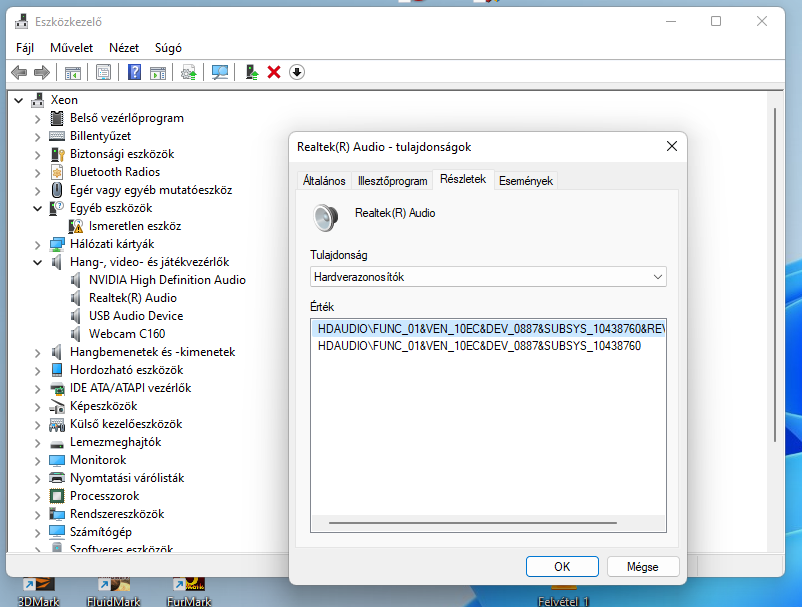Image resolution: width=802 pixels, height=607 pixels.
Task: Open the Fájl menu
Action: (x=25, y=48)
